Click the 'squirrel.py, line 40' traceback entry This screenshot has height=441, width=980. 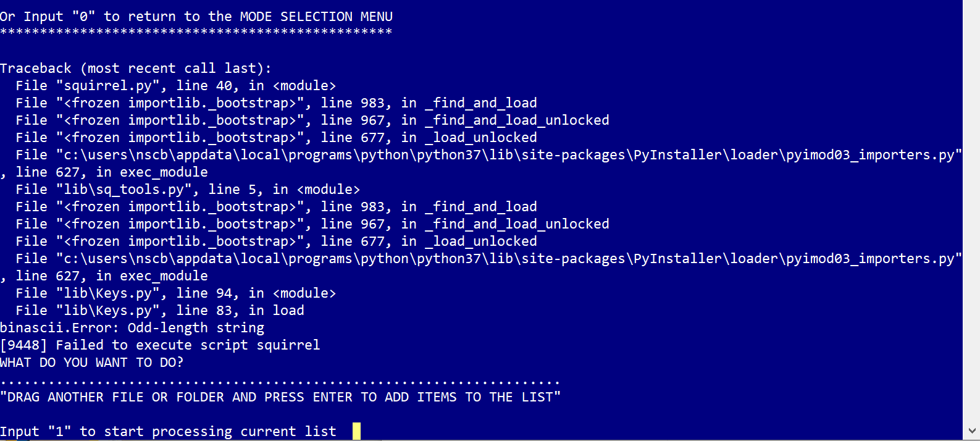175,85
